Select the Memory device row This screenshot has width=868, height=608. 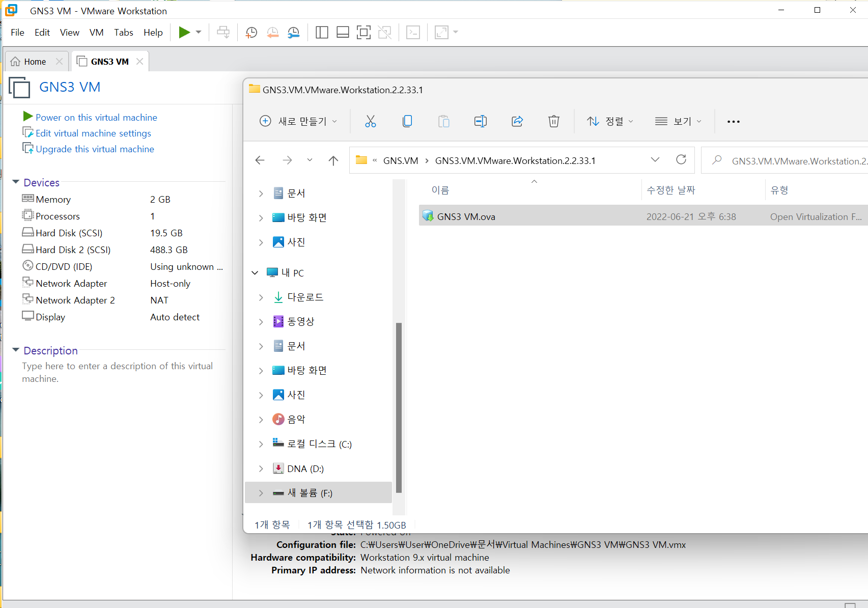click(122, 200)
